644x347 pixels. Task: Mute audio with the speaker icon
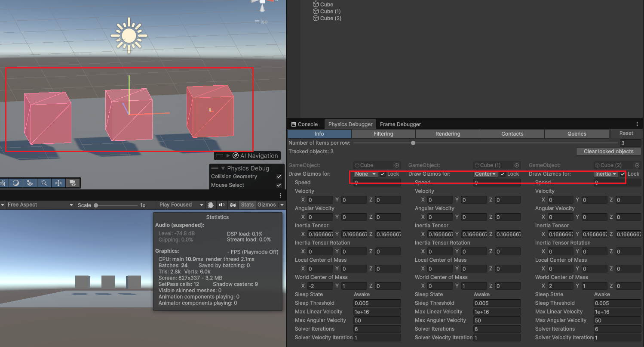click(222, 205)
